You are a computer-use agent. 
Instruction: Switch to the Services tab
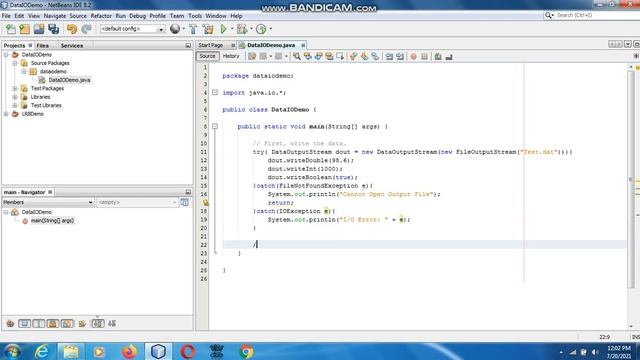(72, 46)
